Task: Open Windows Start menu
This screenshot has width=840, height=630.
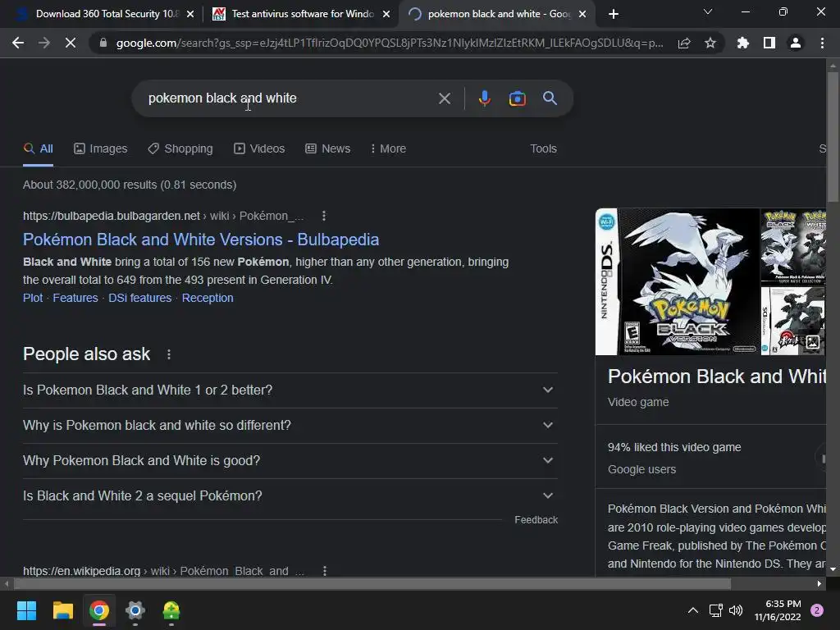Action: coord(26,610)
